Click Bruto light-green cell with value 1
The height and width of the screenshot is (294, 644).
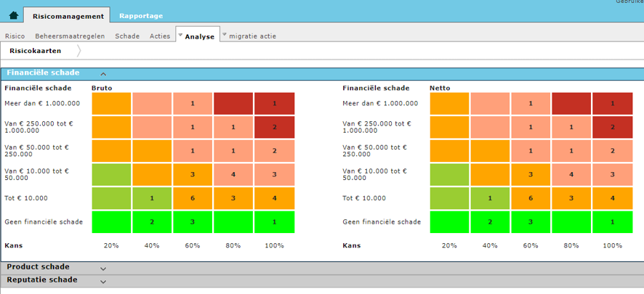pyautogui.click(x=152, y=198)
